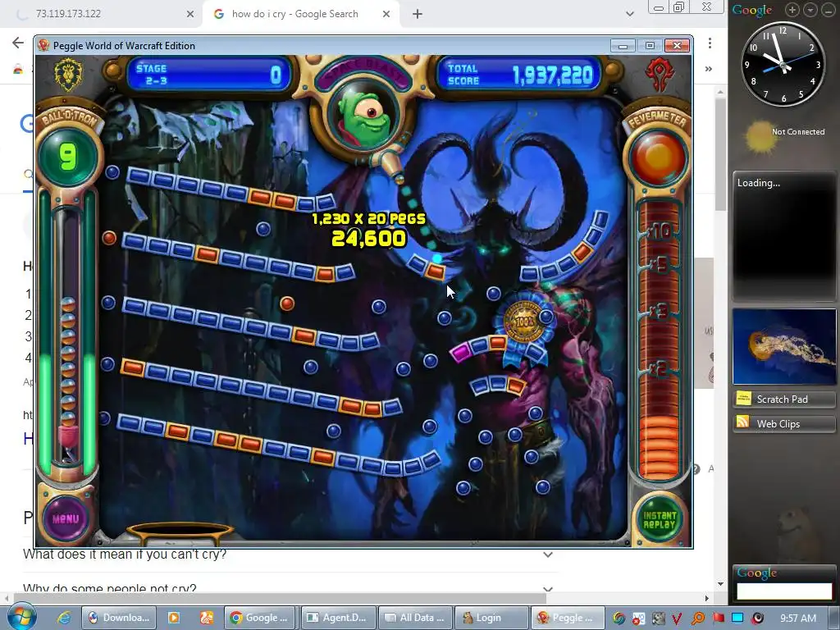Click the green Instant Replay button
This screenshot has width=840, height=630.
tap(660, 519)
